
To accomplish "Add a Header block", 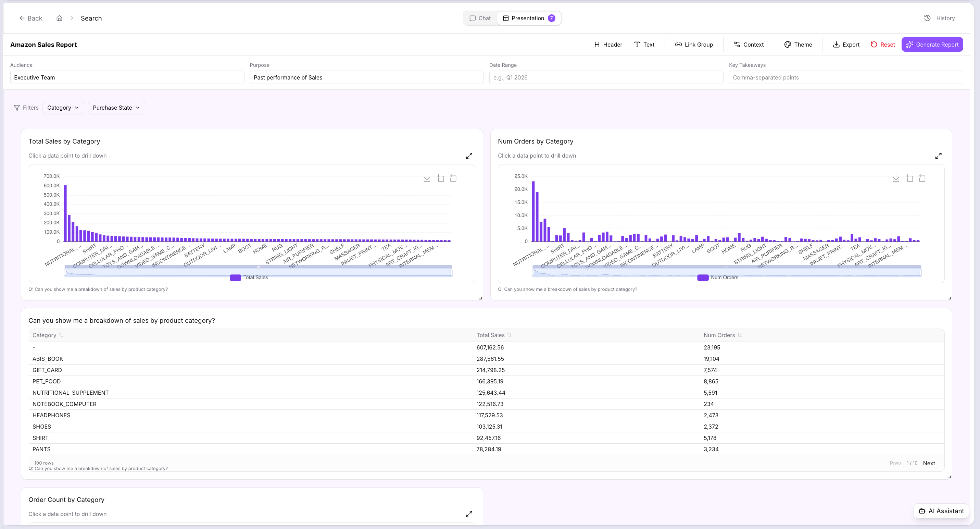I will pyautogui.click(x=608, y=45).
